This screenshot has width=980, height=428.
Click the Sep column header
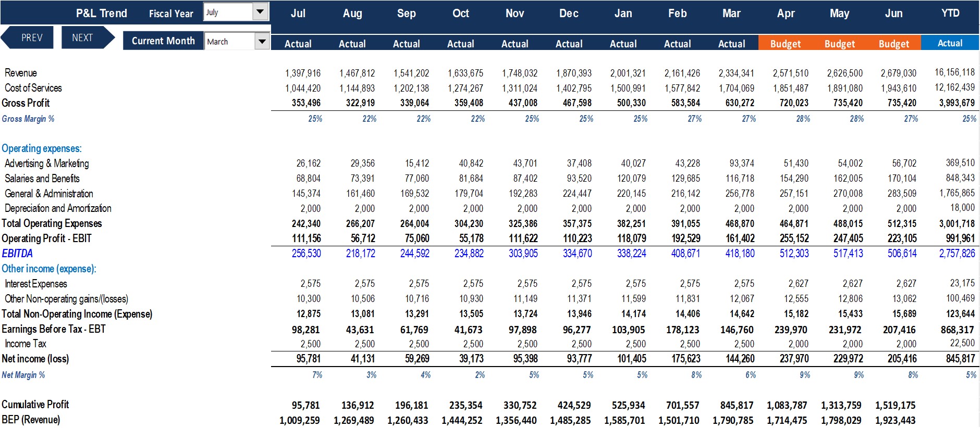coord(407,14)
